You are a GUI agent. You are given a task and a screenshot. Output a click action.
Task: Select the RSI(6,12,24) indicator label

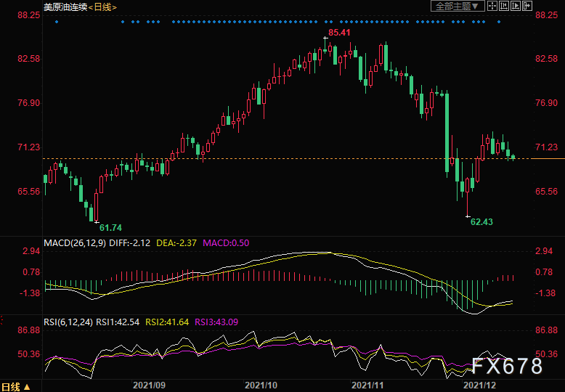click(68, 322)
